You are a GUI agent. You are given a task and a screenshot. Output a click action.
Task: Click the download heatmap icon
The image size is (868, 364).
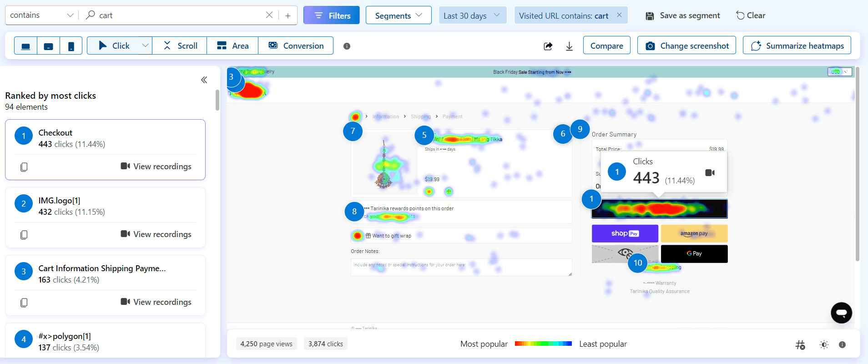point(569,46)
